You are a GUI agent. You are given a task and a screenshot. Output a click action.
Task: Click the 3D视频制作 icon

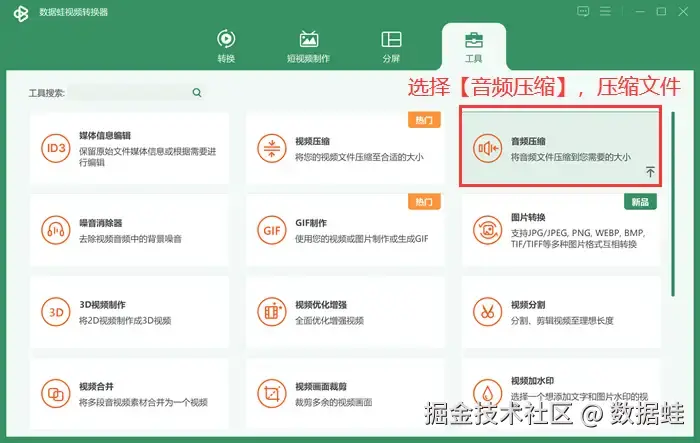pyautogui.click(x=56, y=312)
